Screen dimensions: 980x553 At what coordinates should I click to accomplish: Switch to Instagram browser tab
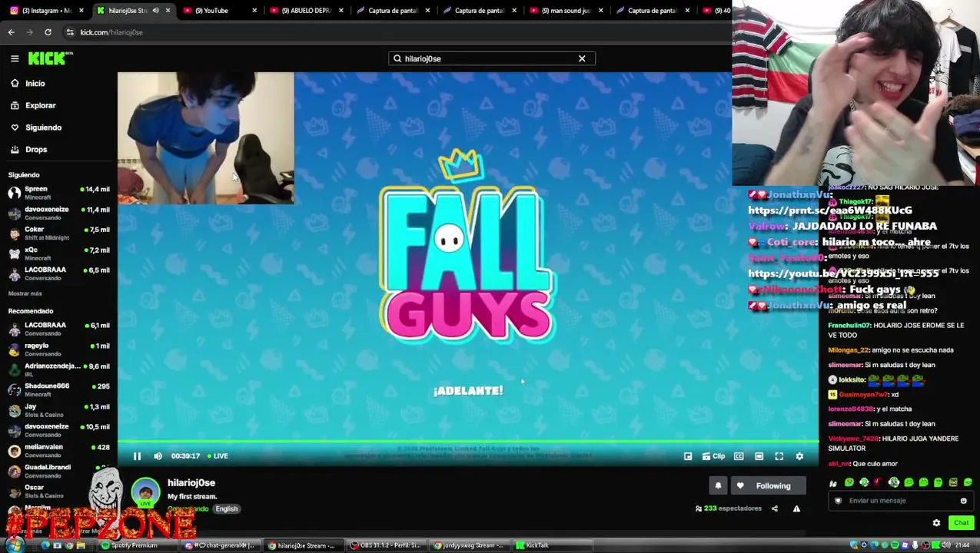[x=46, y=11]
